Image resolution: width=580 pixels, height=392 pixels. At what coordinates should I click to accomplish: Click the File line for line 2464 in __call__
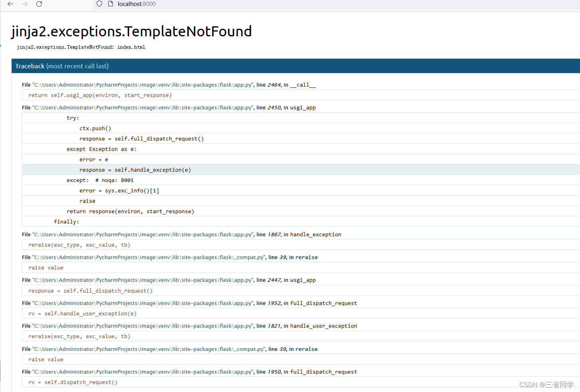point(168,85)
